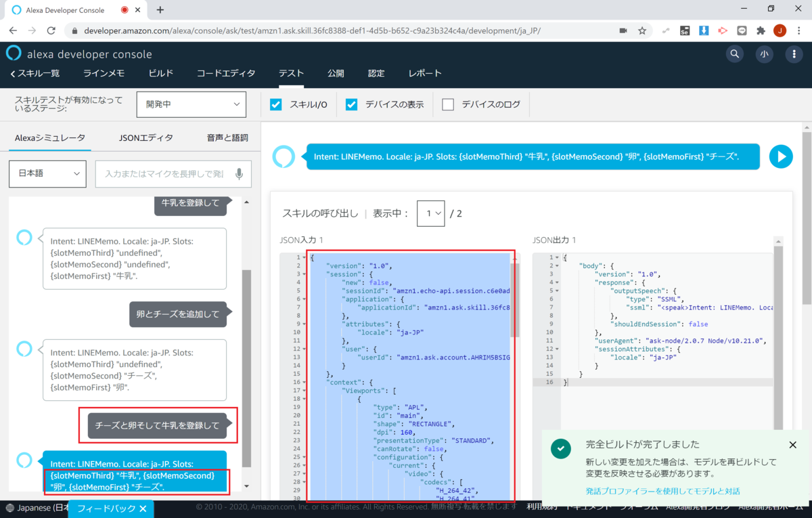The image size is (812, 518).
Task: Open a new browser tab with plus
Action: tap(160, 10)
